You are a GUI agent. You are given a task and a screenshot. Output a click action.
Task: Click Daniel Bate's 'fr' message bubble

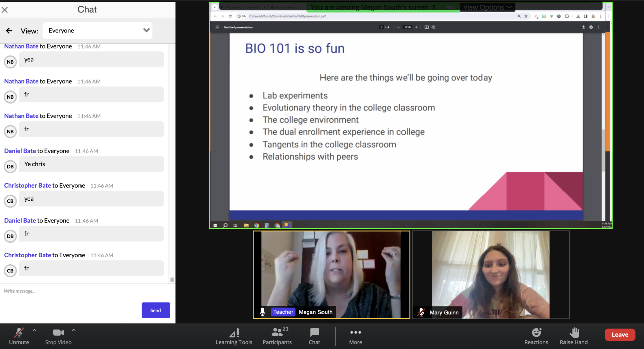pyautogui.click(x=92, y=234)
